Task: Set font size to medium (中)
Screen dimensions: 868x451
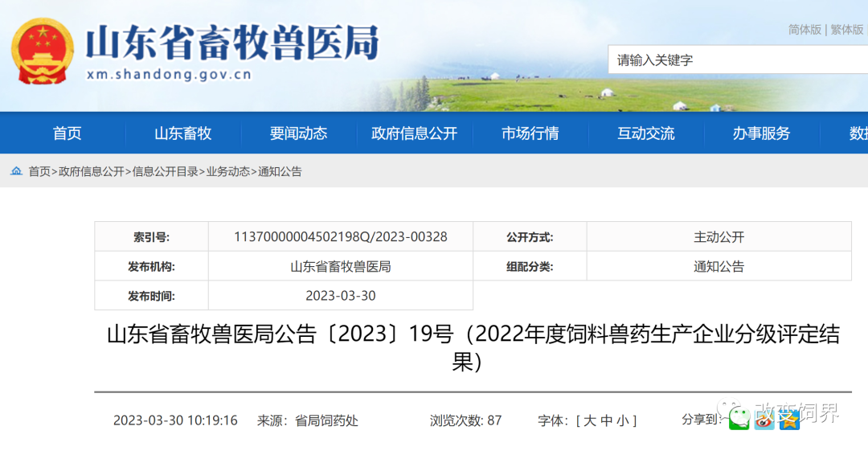Action: [x=607, y=420]
